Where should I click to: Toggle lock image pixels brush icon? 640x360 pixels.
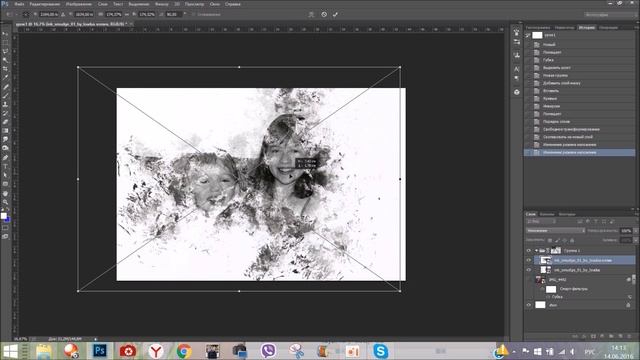tap(557, 240)
